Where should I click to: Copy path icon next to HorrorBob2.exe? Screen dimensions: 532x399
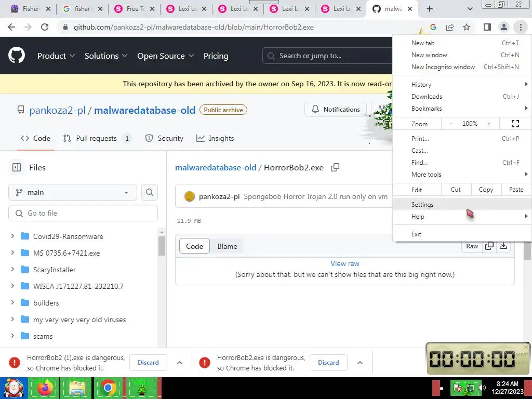(x=335, y=167)
